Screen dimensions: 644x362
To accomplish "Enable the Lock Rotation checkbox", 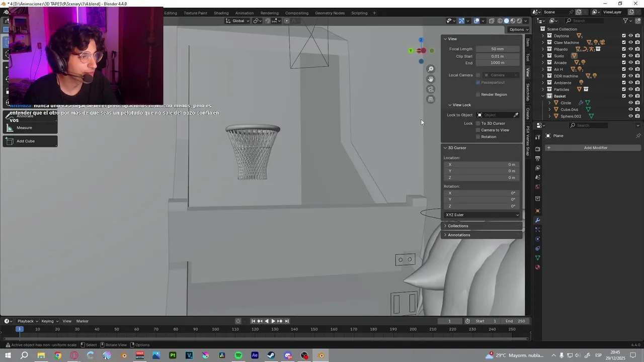I will coord(478,137).
